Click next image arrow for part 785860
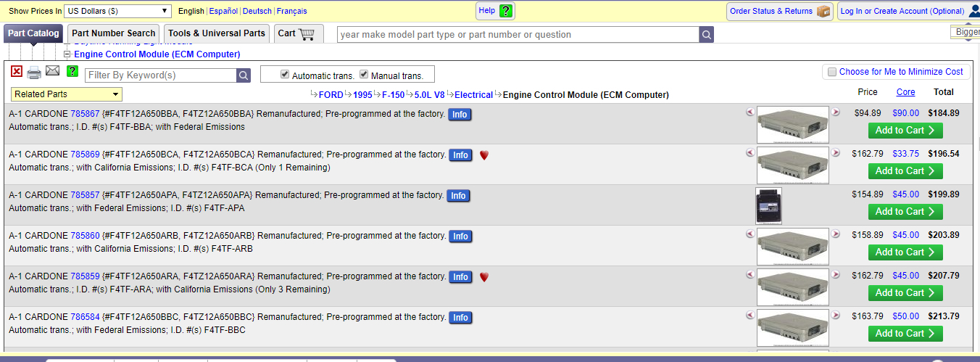 pyautogui.click(x=836, y=234)
